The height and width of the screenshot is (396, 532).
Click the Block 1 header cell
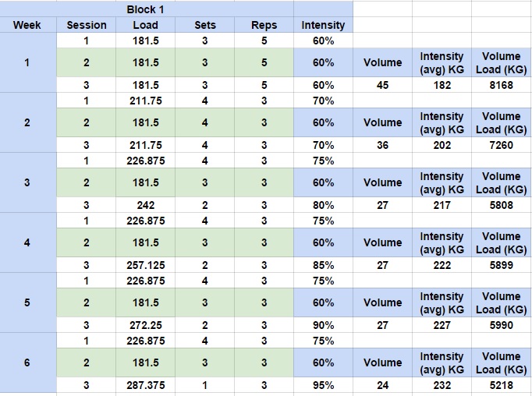(146, 9)
